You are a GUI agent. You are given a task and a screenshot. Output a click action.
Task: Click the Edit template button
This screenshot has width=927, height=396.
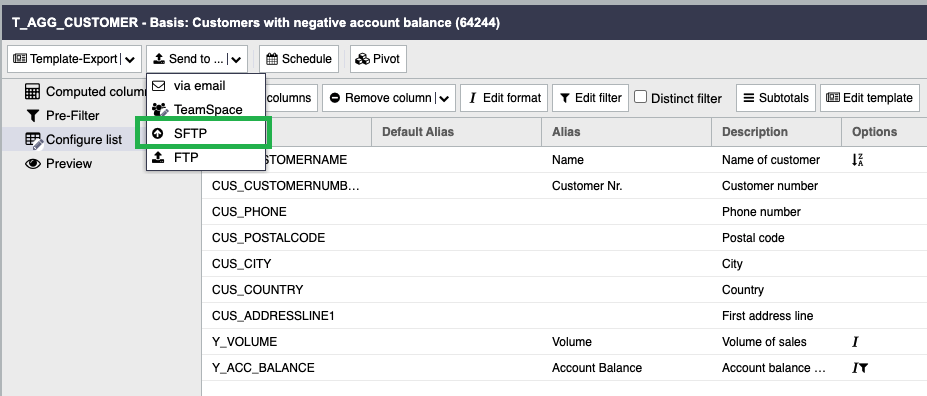click(x=870, y=98)
